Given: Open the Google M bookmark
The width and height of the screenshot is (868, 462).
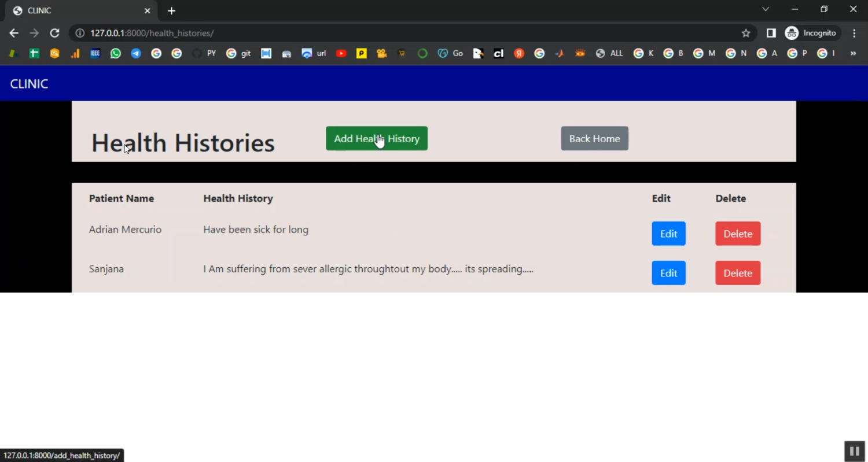Looking at the screenshot, I should click(x=704, y=53).
